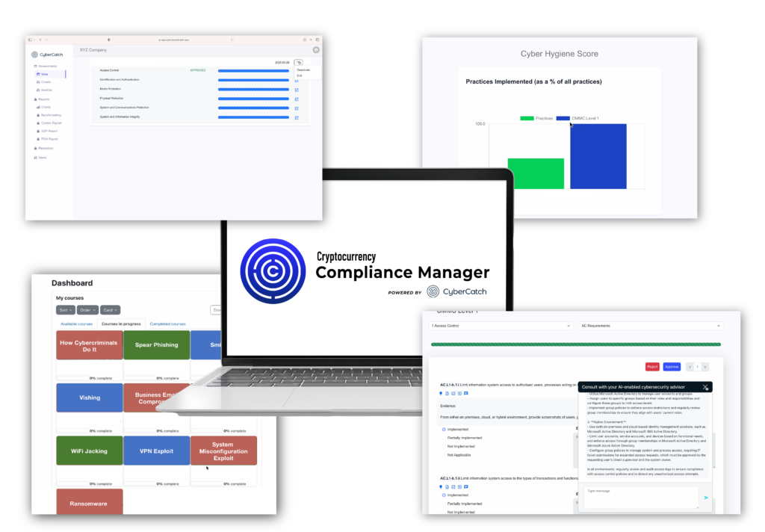The image size is (765, 532).
Task: Open the Ransomware course card
Action: (90, 502)
